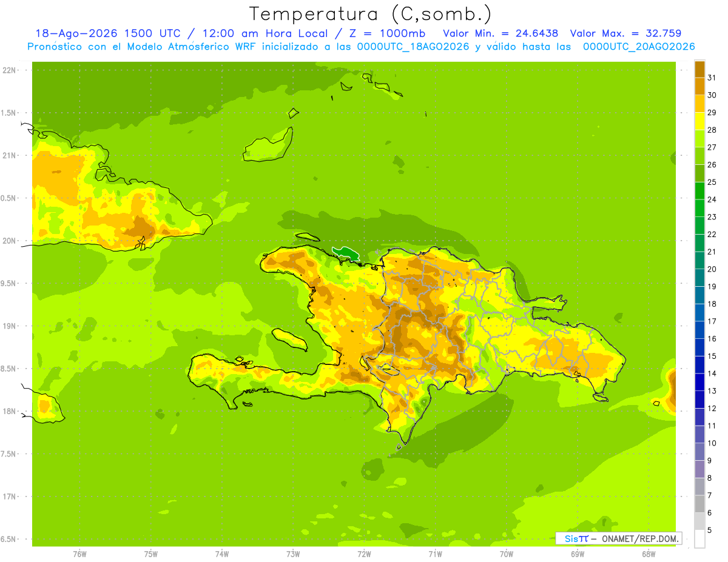The image size is (728, 562).
Task: Select "0000UTC_18AGO2026" initialization time text
Action: coord(413,47)
